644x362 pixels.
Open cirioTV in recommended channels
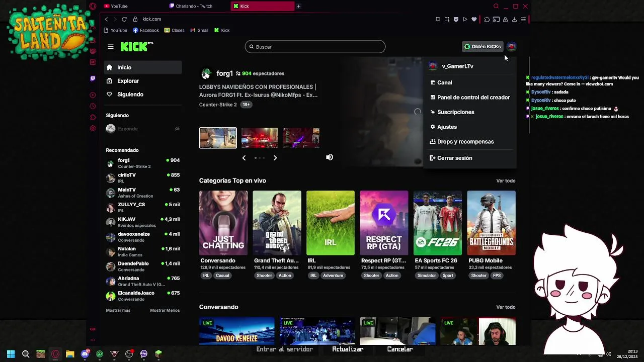click(143, 178)
